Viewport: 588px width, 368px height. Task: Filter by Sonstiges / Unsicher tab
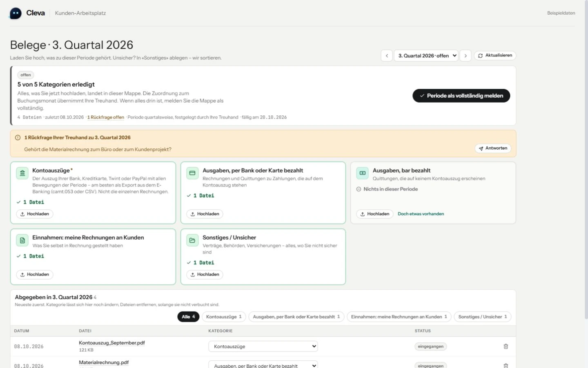click(x=483, y=317)
